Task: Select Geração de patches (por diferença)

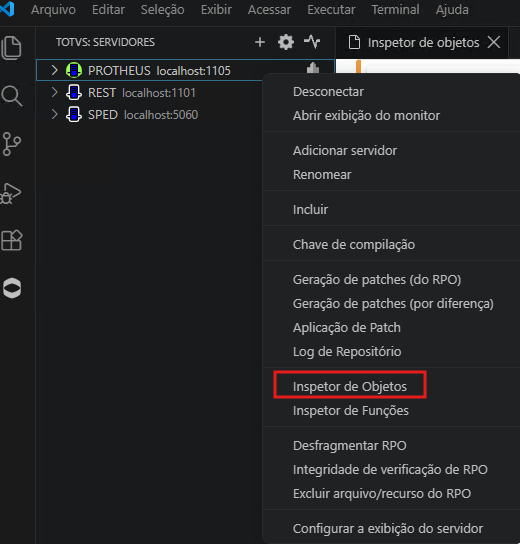Action: (393, 304)
